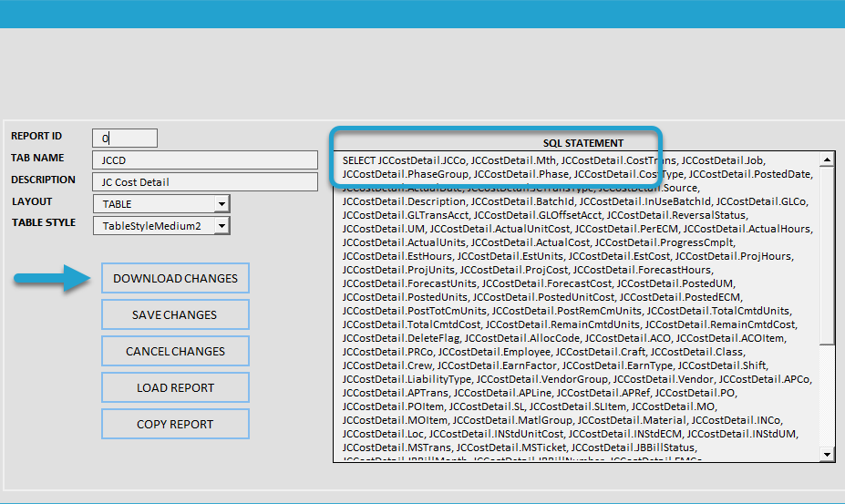The height and width of the screenshot is (504, 845).
Task: Click JCCostDetail.MSTrans in the SQL text
Action: (x=397, y=447)
